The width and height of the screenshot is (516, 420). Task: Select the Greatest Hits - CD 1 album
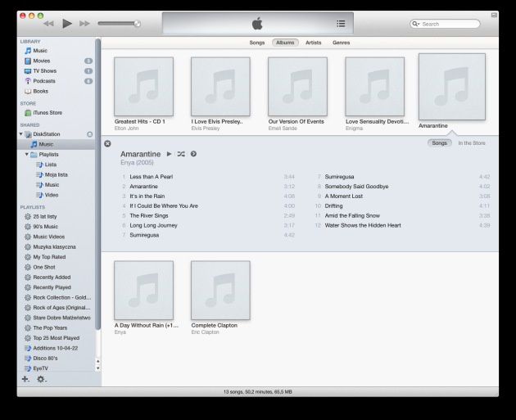(144, 87)
